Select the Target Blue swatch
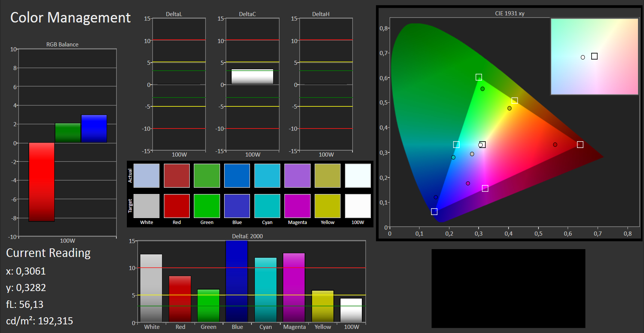Viewport: 644px width, 333px height. (237, 206)
